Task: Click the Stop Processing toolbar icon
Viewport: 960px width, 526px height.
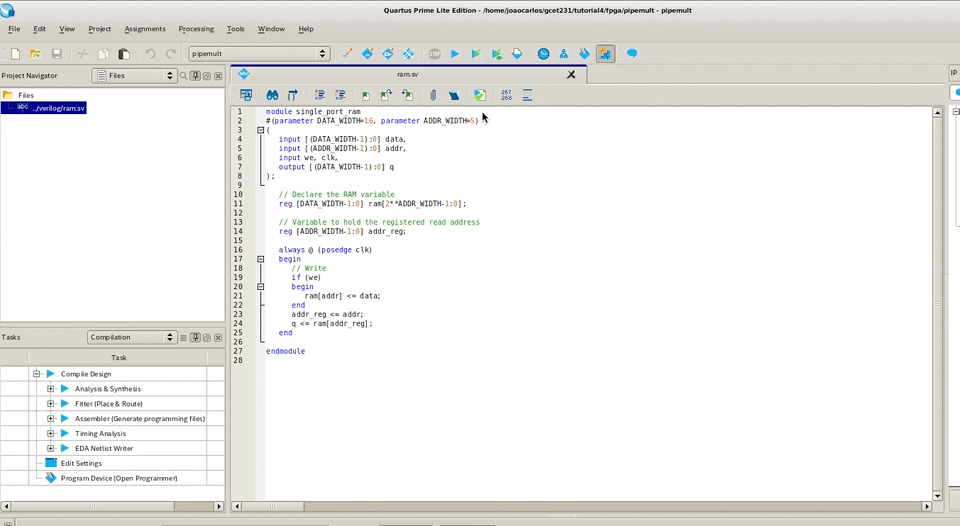Action: pos(434,54)
